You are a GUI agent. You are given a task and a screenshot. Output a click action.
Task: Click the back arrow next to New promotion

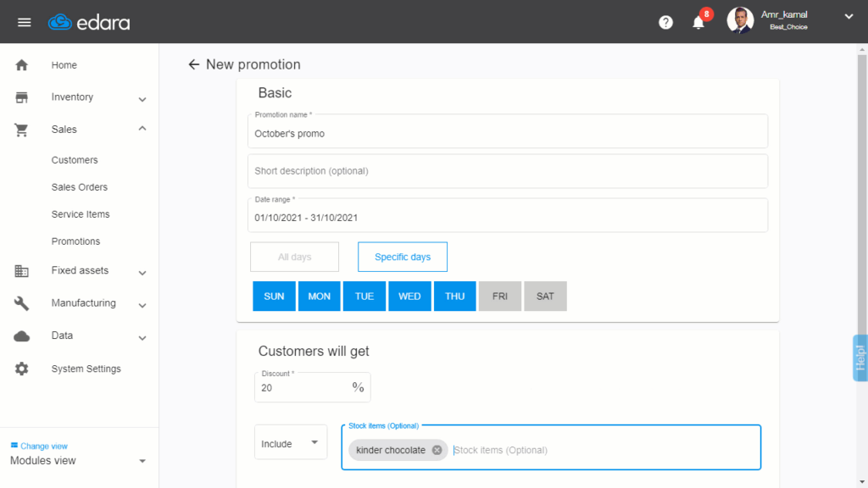(195, 64)
